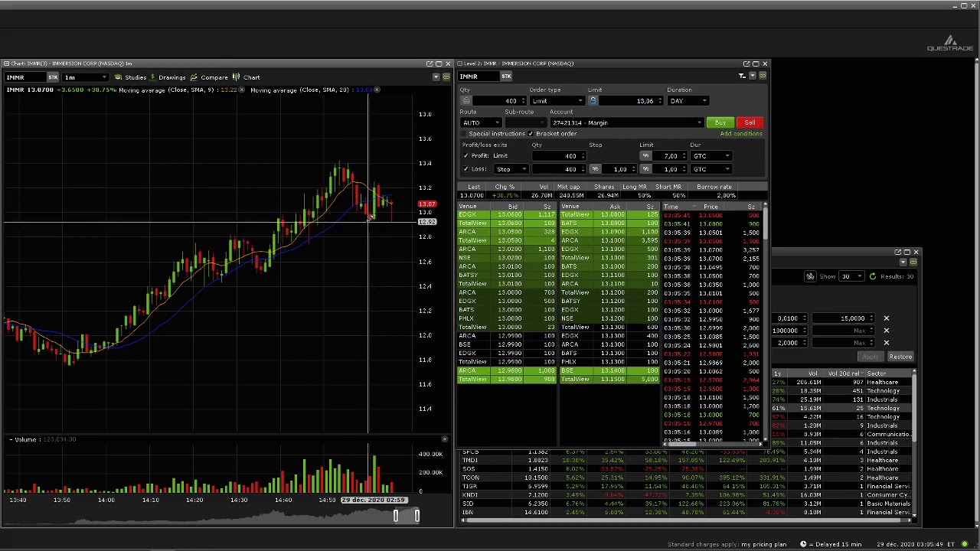Open the Route AUTO dropdown
Screen dimensions: 980x551
click(x=481, y=122)
